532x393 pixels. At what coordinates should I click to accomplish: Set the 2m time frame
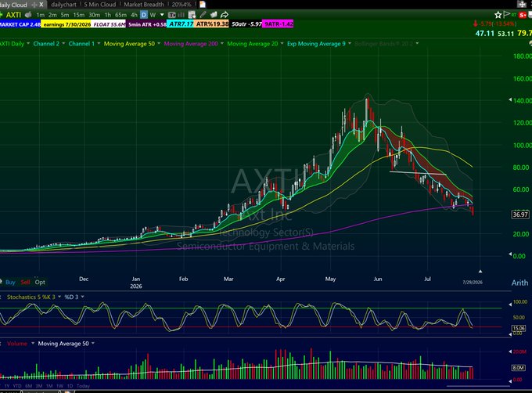pos(52,15)
